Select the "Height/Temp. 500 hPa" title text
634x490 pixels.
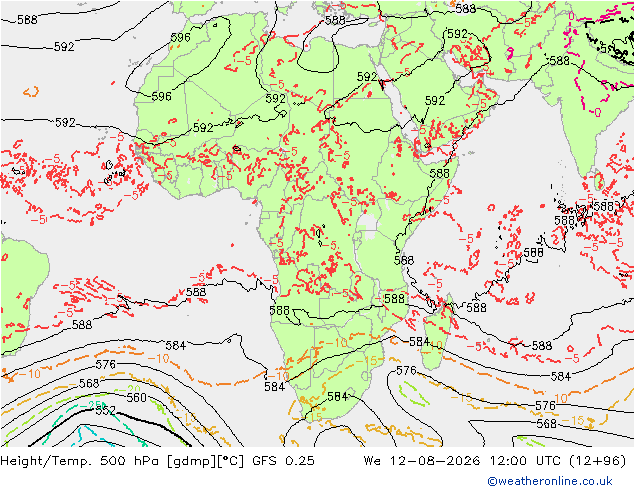point(81,461)
